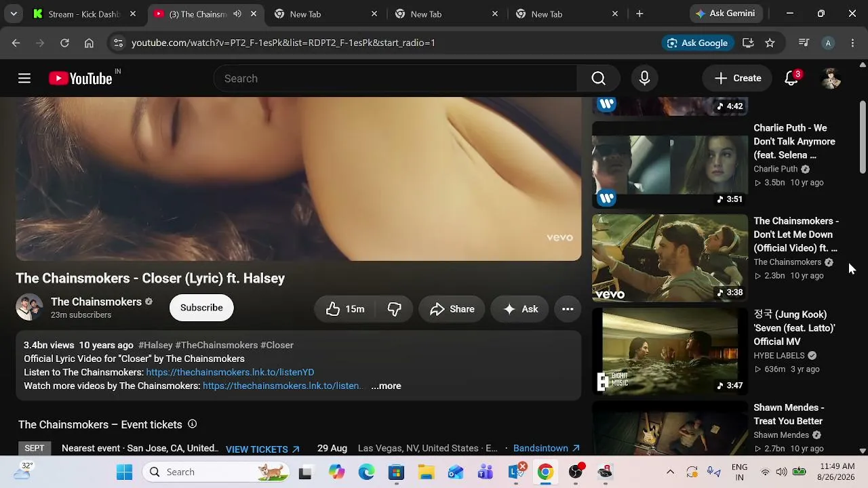Open a new browser tab with plus
This screenshot has height=488, width=868.
[x=639, y=14]
